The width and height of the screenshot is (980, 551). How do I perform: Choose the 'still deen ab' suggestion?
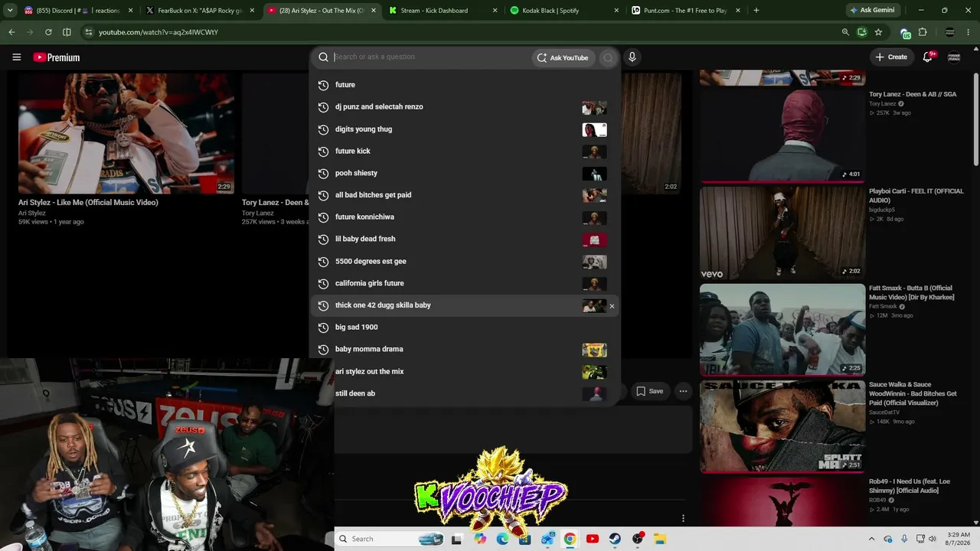464,393
